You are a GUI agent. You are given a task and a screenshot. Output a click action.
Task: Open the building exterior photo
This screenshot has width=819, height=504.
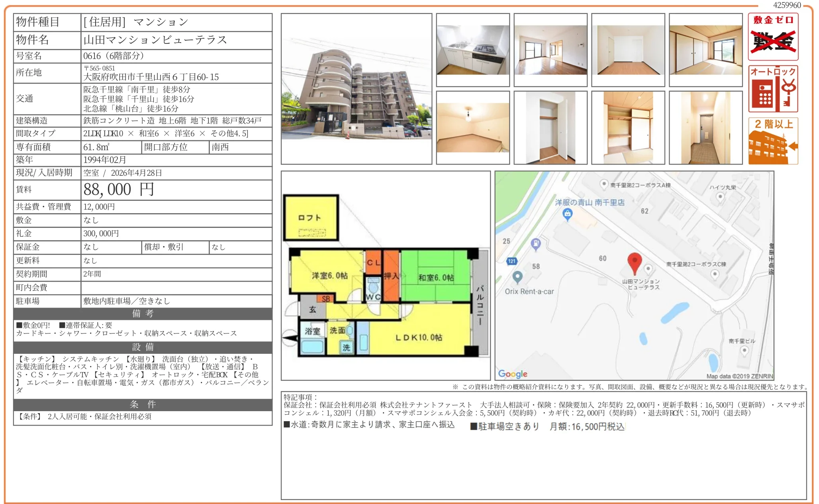[356, 89]
